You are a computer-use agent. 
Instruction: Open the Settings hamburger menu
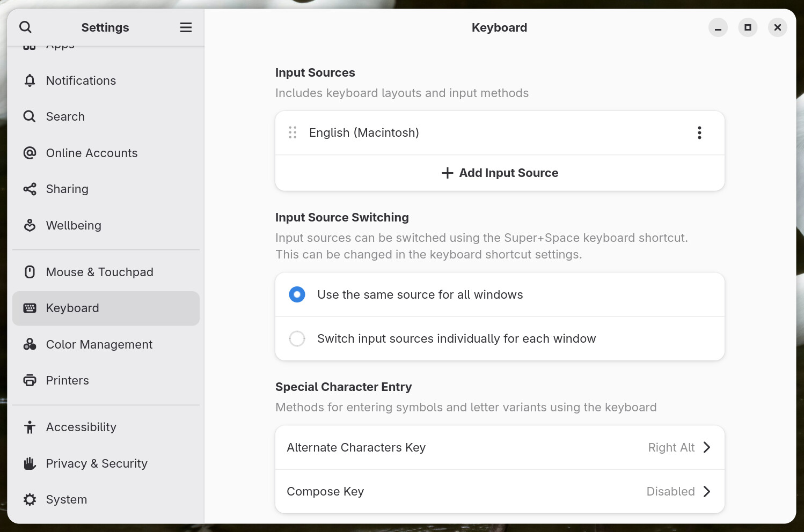tap(186, 27)
